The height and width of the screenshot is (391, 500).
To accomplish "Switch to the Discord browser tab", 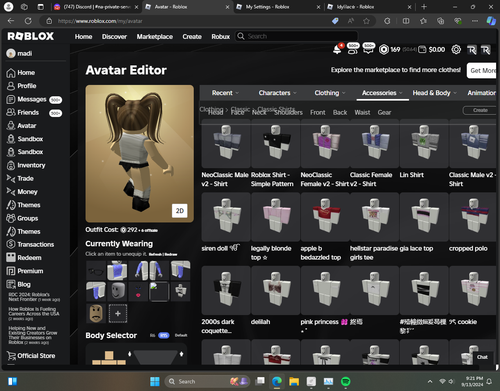I will click(97, 7).
